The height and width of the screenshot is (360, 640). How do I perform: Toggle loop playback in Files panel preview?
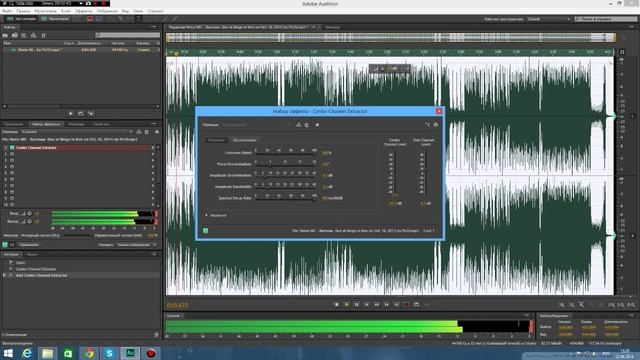click(x=81, y=113)
